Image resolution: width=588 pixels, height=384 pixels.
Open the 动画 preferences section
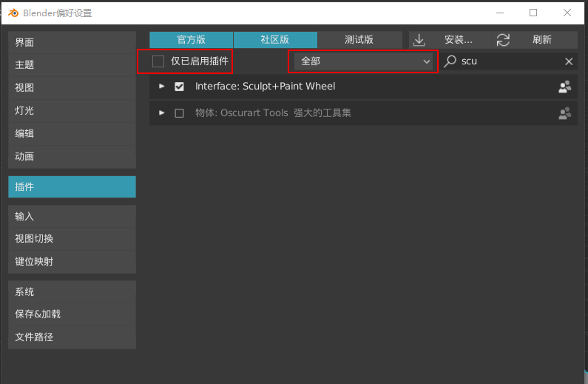[72, 156]
